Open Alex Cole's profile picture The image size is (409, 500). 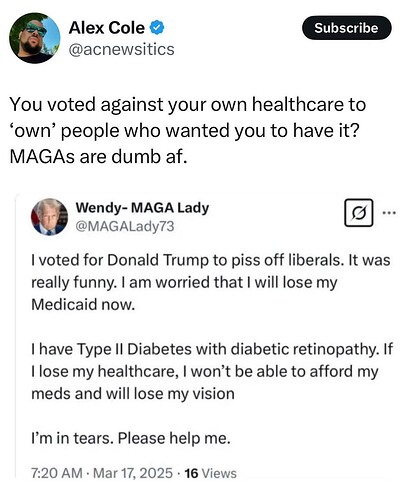pos(35,38)
